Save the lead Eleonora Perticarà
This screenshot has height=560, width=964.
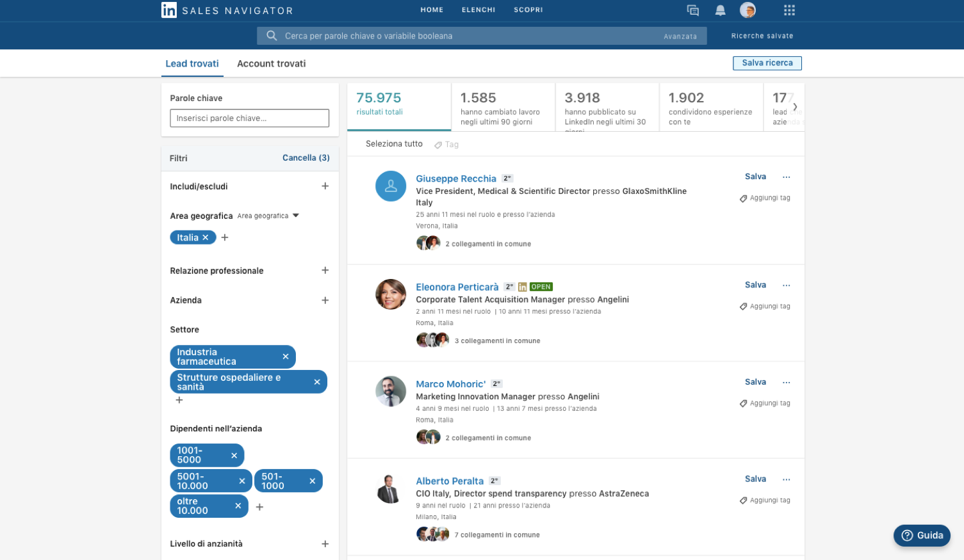click(x=756, y=285)
